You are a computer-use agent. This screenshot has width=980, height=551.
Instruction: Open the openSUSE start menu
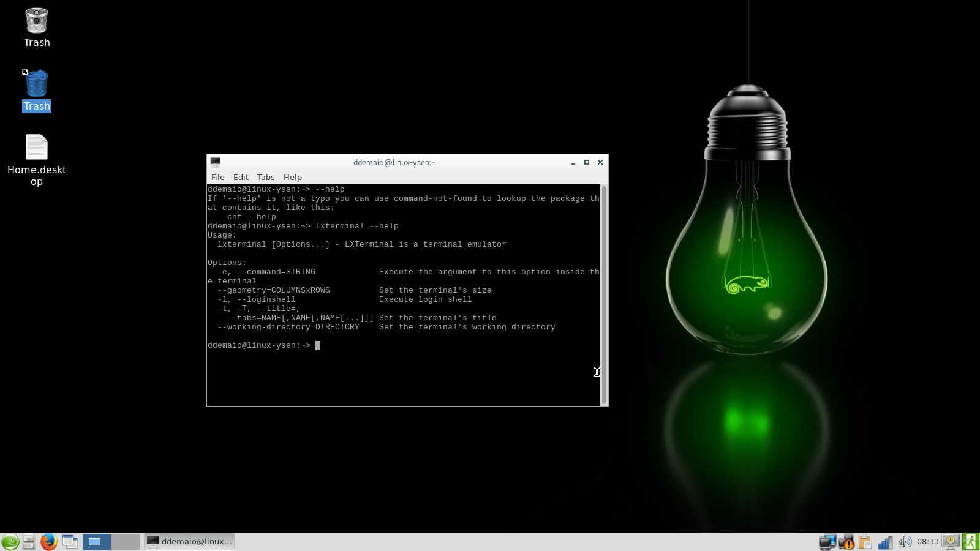(10, 542)
